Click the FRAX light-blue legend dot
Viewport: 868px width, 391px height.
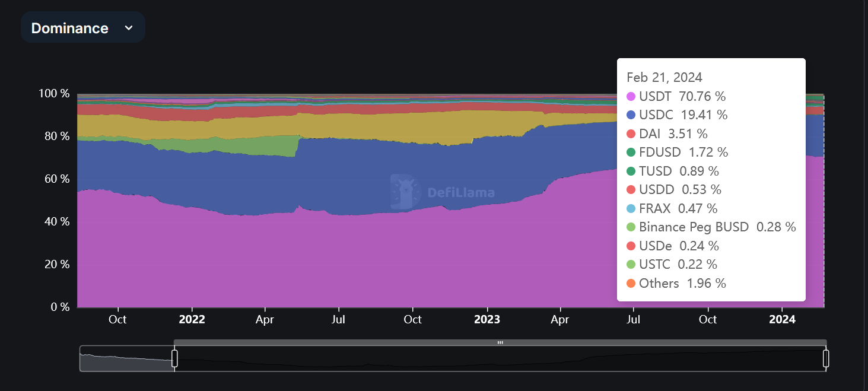point(631,208)
